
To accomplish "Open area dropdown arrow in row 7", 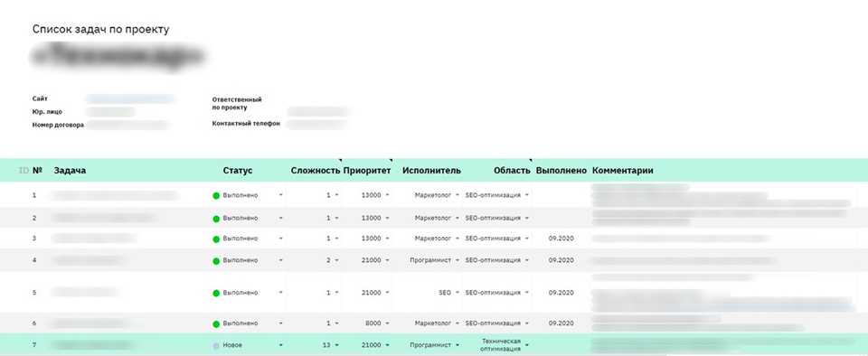I will point(527,345).
